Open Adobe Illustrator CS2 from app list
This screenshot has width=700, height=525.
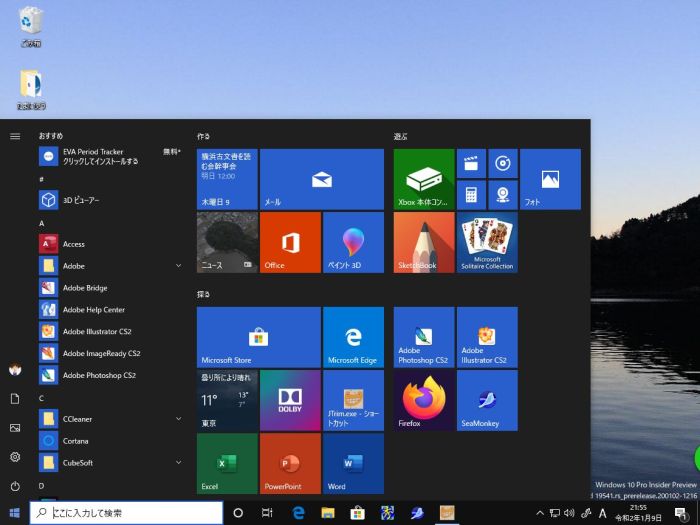(x=100, y=331)
